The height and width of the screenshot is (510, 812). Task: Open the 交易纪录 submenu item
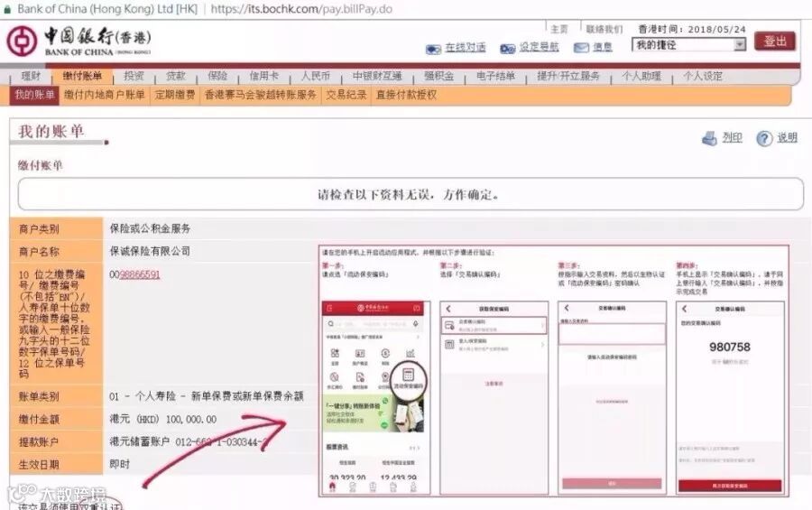(346, 95)
